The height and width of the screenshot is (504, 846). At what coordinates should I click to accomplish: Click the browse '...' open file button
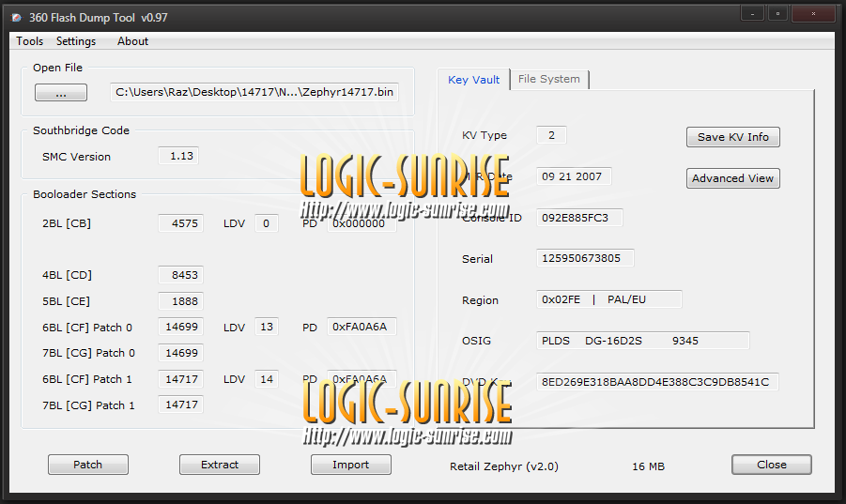pyautogui.click(x=61, y=93)
